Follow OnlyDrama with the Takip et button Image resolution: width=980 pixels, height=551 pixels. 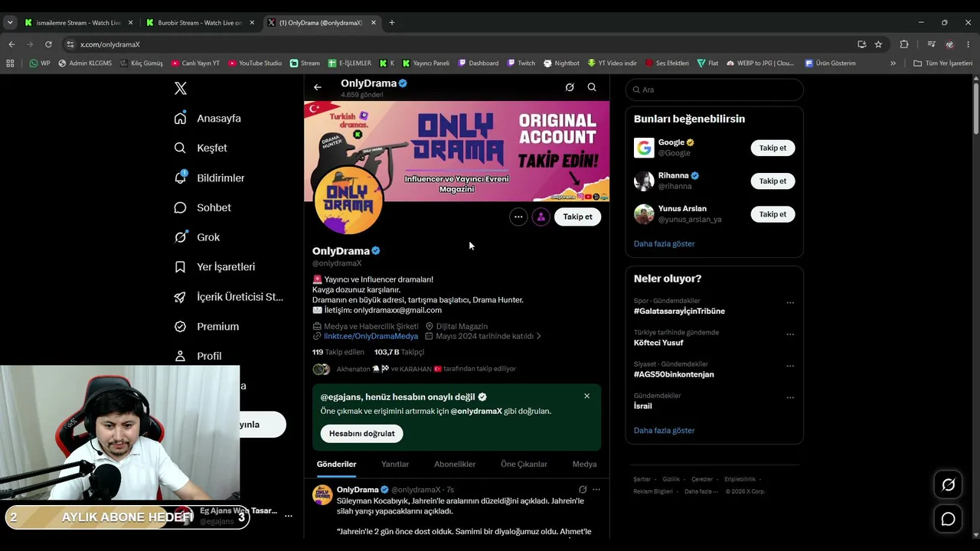point(577,217)
